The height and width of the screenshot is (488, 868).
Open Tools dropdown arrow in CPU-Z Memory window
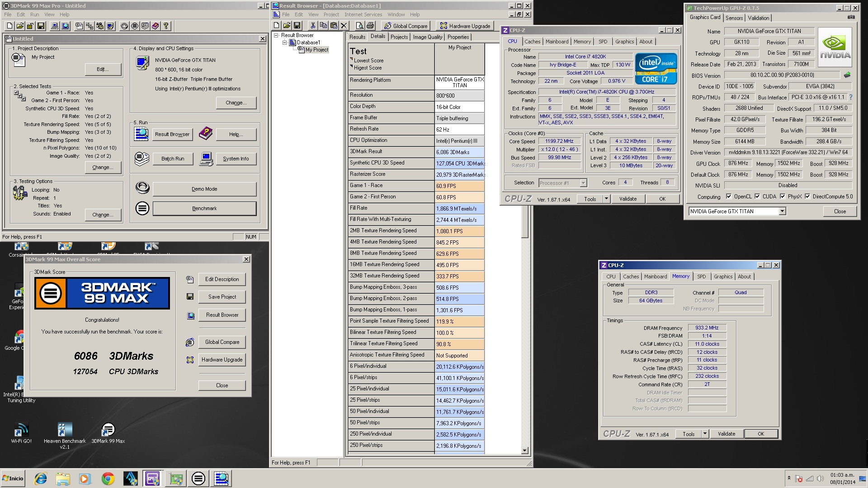click(x=704, y=434)
